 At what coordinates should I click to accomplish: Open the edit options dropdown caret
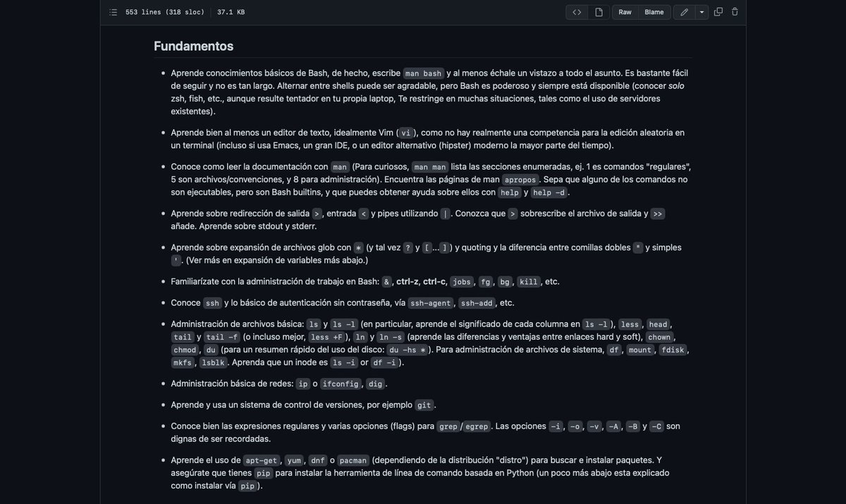tap(701, 12)
